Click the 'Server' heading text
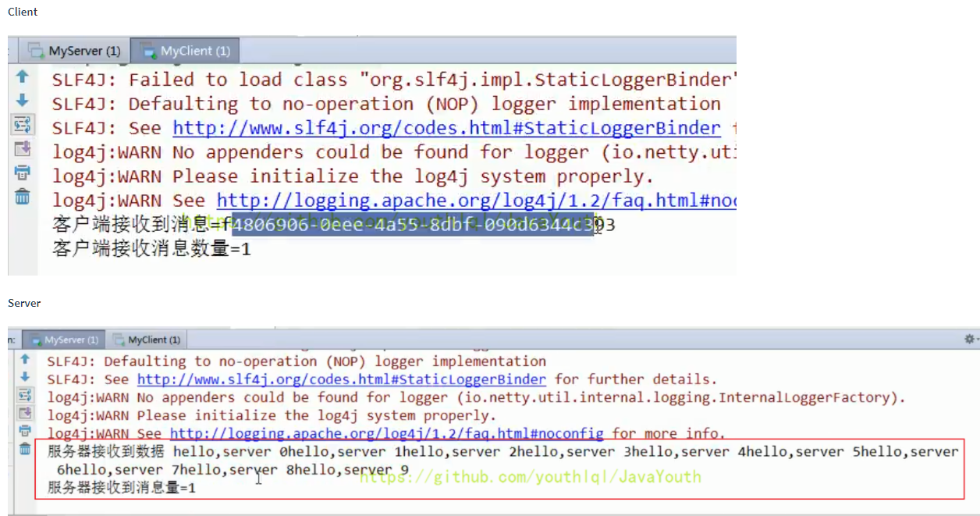Viewport: 980px width, 516px height. coord(24,303)
